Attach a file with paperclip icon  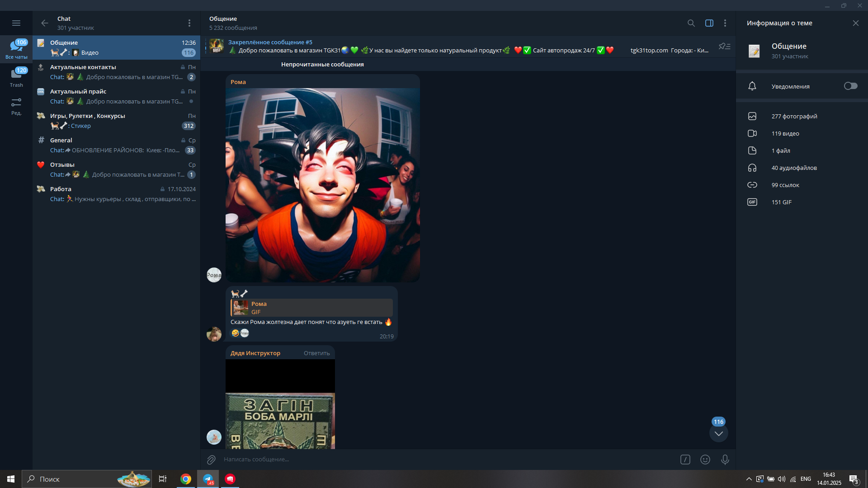coord(211,460)
